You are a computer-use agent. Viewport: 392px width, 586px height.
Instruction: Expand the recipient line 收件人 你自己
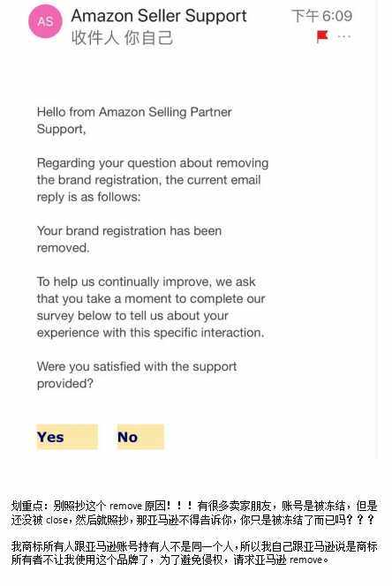click(x=123, y=38)
